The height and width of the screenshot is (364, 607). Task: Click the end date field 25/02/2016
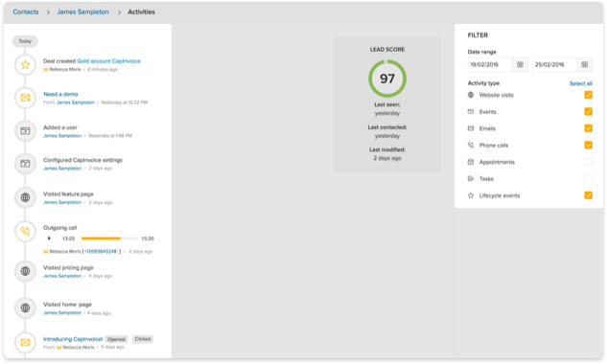coord(555,64)
